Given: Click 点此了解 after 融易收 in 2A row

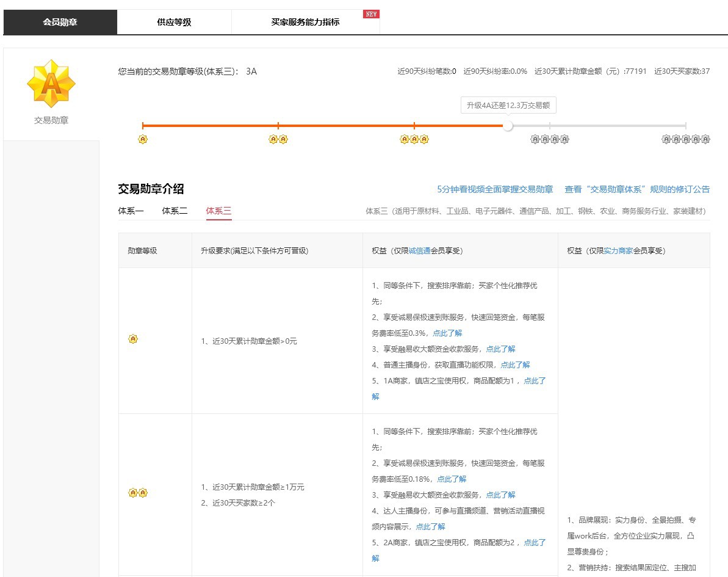Looking at the screenshot, I should tap(500, 495).
